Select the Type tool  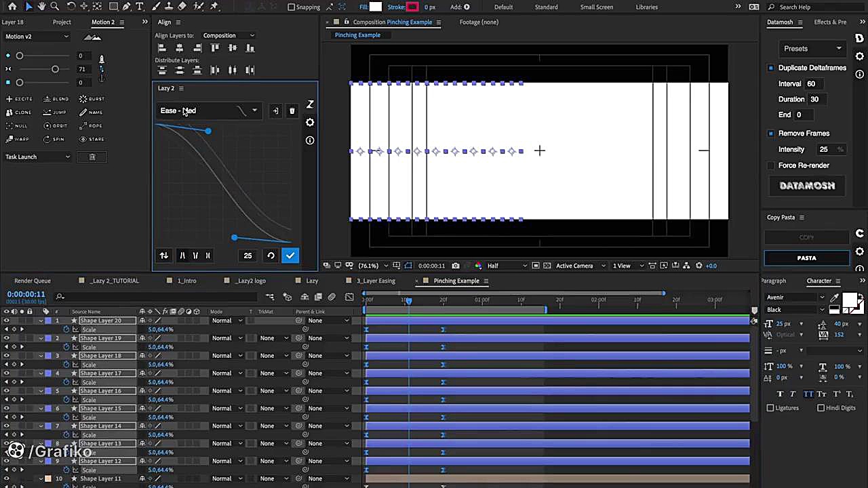point(140,7)
